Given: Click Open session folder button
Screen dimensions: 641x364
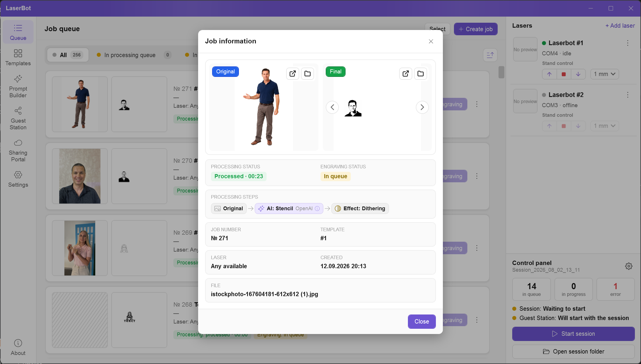Looking at the screenshot, I should 573,351.
